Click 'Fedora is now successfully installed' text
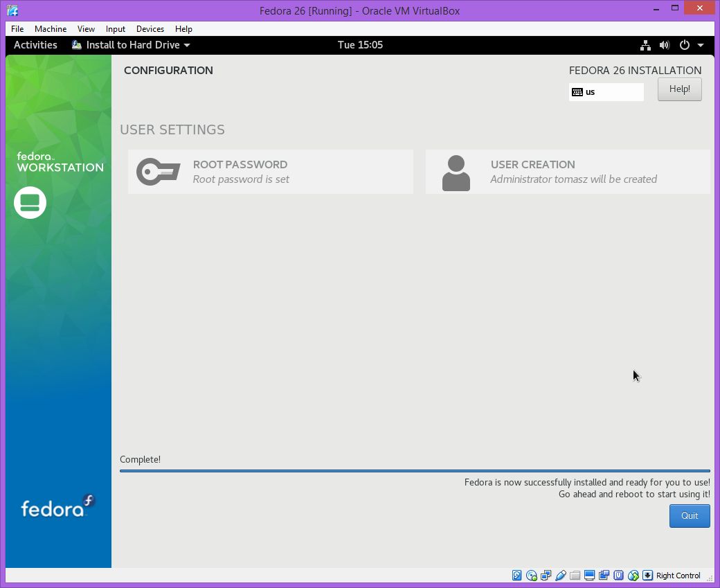The image size is (720, 588). (x=587, y=482)
